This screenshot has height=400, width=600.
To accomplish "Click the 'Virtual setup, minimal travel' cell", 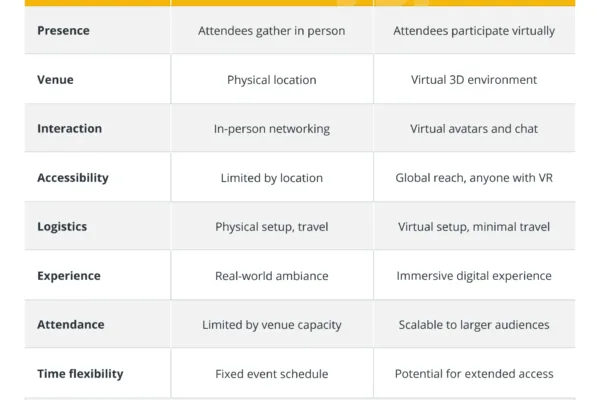I will (474, 227).
